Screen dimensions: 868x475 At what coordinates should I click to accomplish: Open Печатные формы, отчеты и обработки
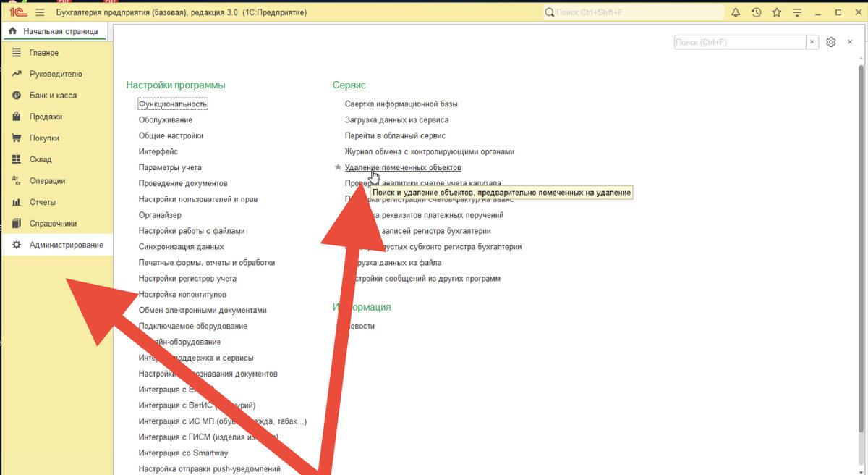point(207,263)
